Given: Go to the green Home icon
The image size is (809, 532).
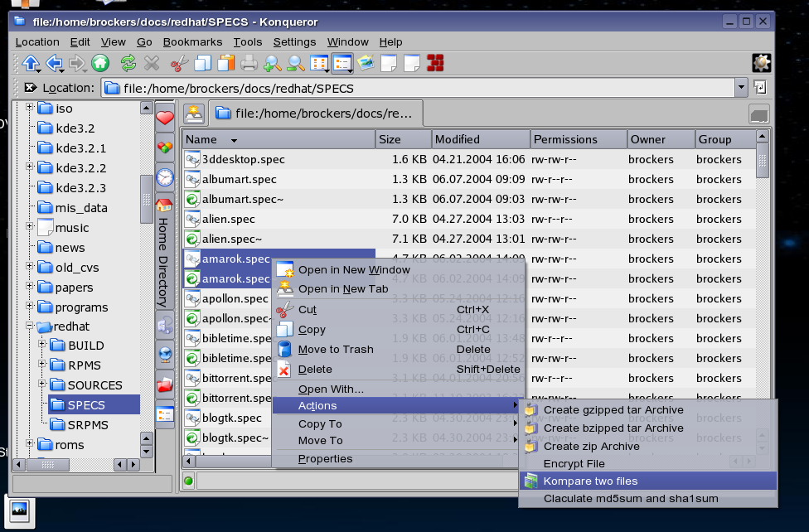Looking at the screenshot, I should point(100,64).
